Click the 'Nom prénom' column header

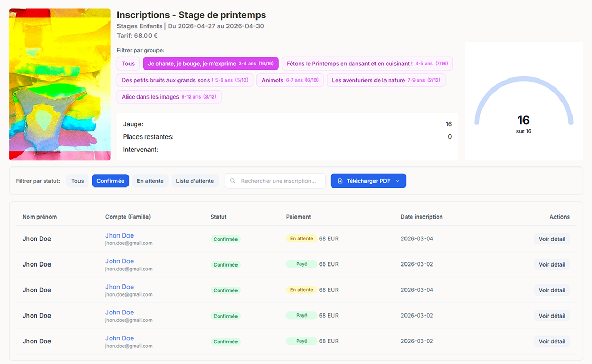40,217
